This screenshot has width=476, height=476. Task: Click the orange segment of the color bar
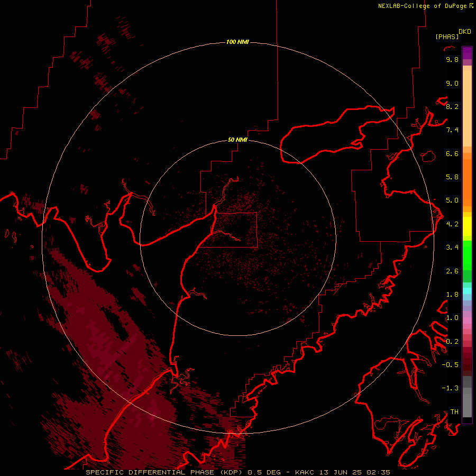[467, 182]
